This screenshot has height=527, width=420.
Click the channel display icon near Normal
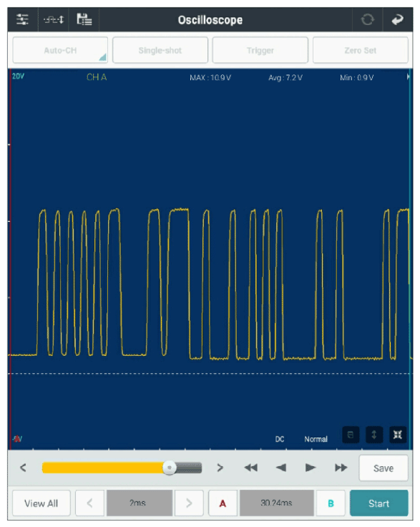pyautogui.click(x=351, y=435)
